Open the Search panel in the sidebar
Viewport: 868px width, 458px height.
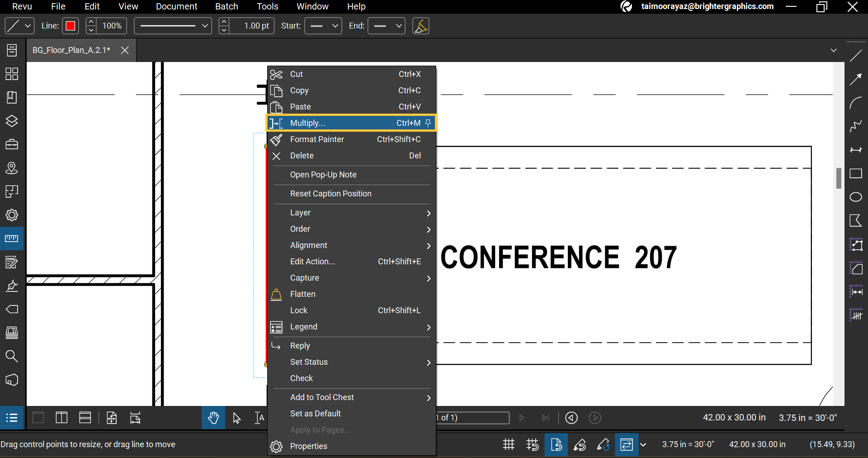click(11, 356)
